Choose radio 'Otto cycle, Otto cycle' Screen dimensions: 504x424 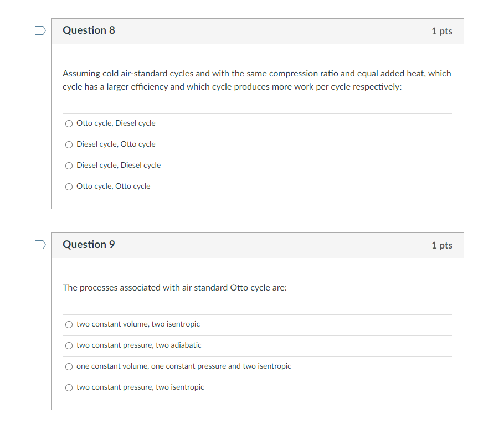69,187
